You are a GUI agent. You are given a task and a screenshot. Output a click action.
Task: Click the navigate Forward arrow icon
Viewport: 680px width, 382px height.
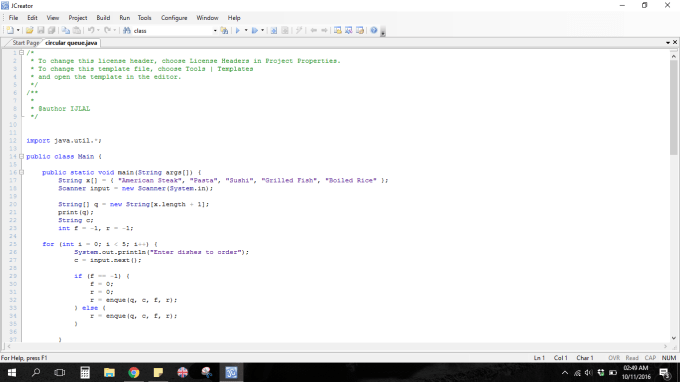(x=324, y=30)
